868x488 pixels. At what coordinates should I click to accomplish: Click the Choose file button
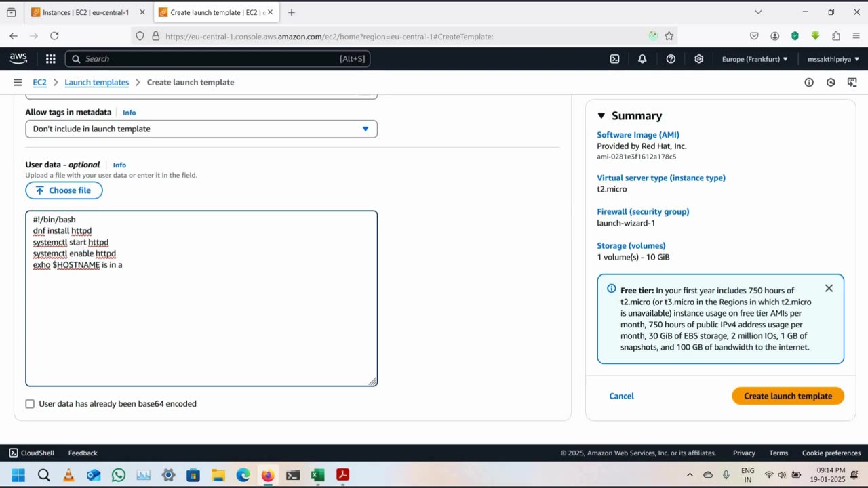[x=64, y=190]
